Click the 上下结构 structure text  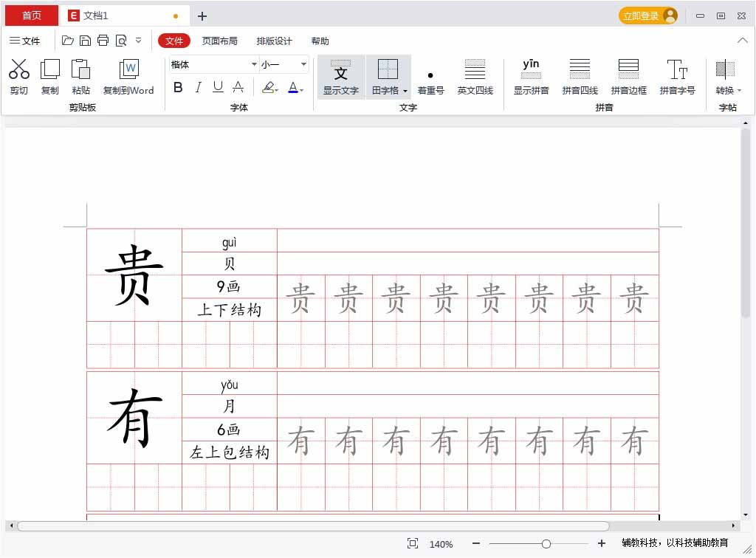click(230, 310)
